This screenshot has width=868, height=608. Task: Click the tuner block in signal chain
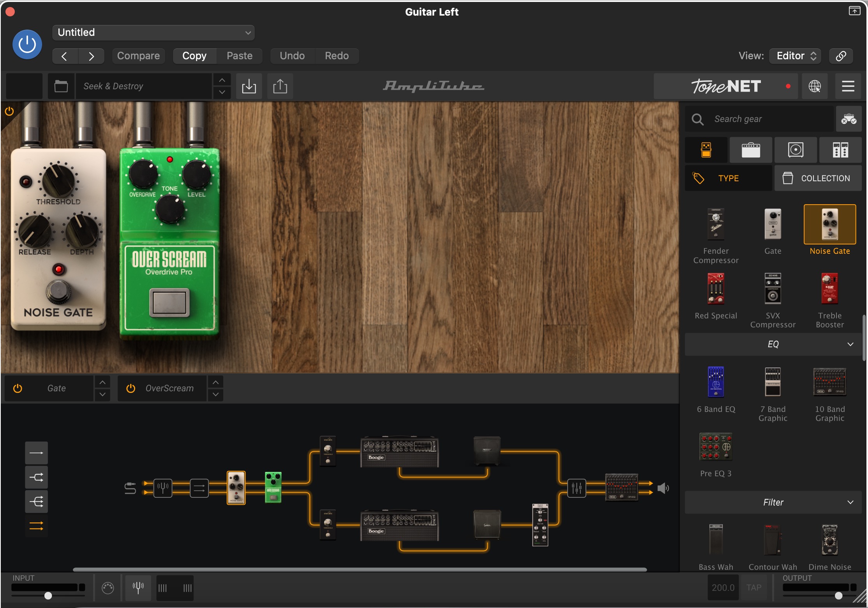pos(163,488)
